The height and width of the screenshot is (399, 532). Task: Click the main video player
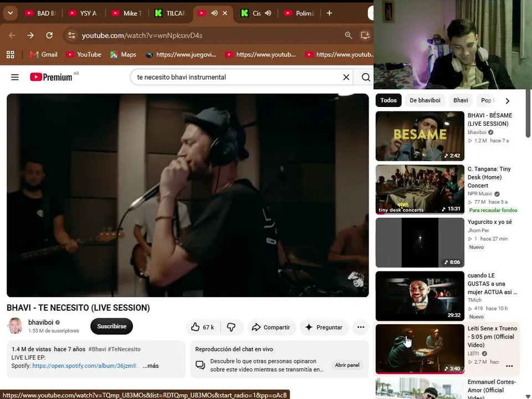click(188, 196)
